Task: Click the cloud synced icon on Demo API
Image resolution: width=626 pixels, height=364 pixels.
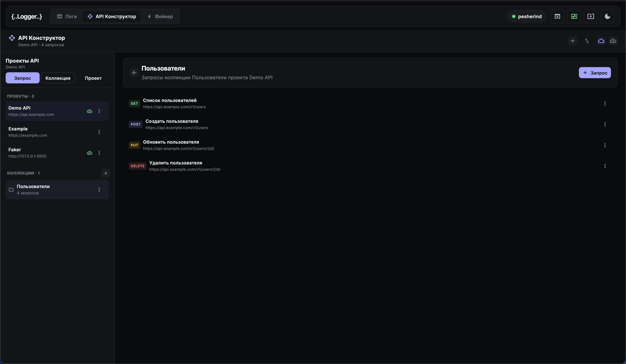Action: click(x=90, y=111)
